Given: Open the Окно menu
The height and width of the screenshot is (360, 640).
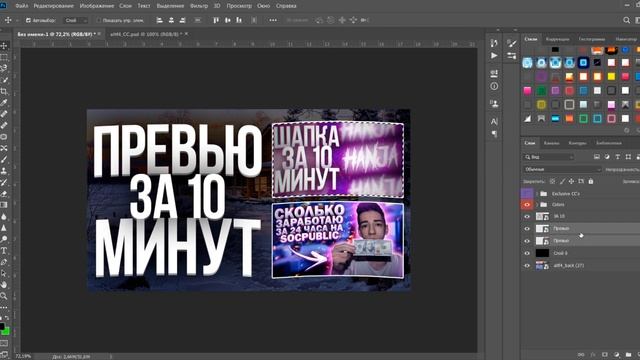Looking at the screenshot, I should 264,6.
